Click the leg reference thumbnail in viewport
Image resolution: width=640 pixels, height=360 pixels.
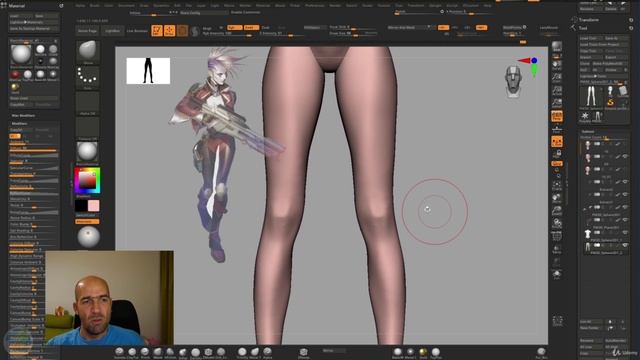[x=148, y=71]
